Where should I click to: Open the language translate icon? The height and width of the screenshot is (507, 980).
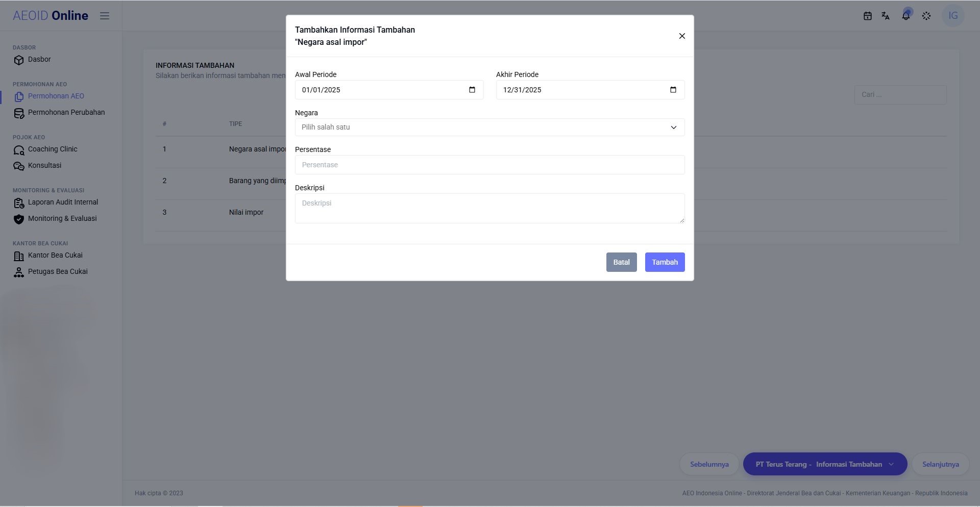tap(886, 16)
